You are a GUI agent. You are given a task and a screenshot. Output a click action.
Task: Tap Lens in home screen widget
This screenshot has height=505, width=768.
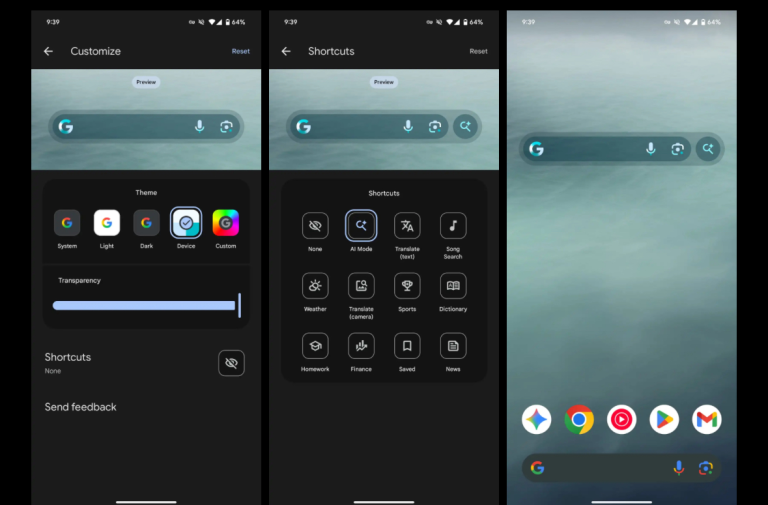pyautogui.click(x=677, y=149)
